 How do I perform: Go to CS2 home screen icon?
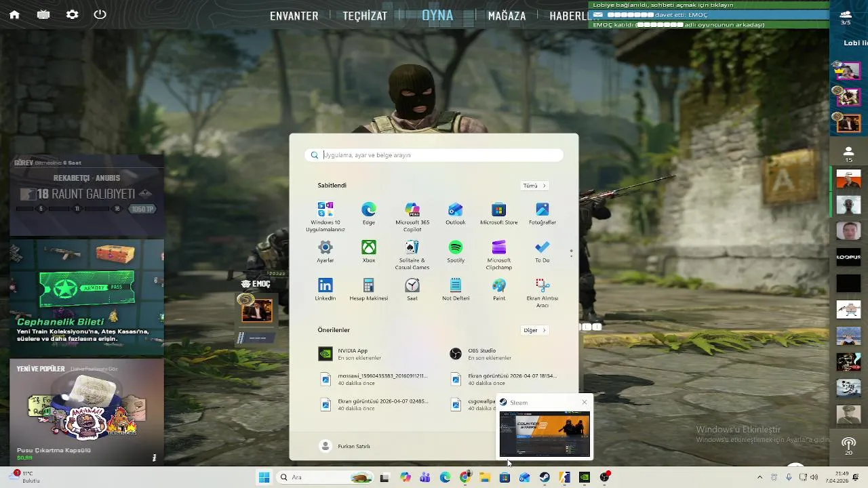coord(14,14)
